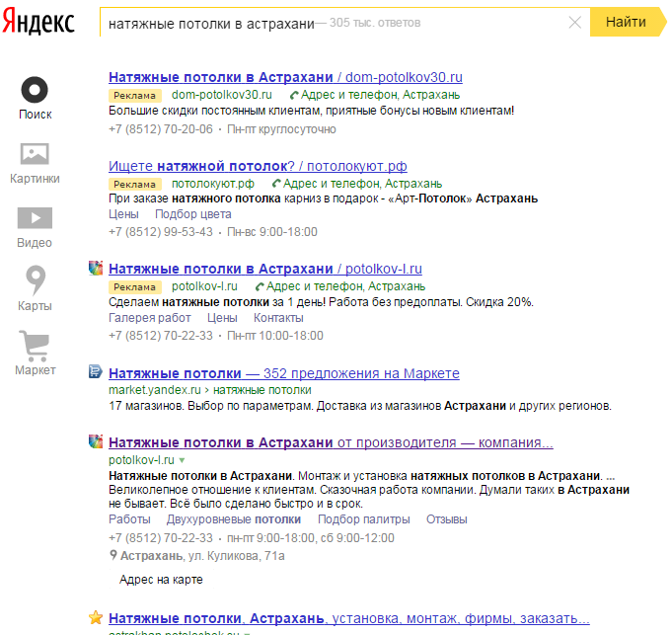Viewport: 672px width, 635px height.
Task: Open Подбор палитры sitelink
Action: pyautogui.click(x=363, y=519)
